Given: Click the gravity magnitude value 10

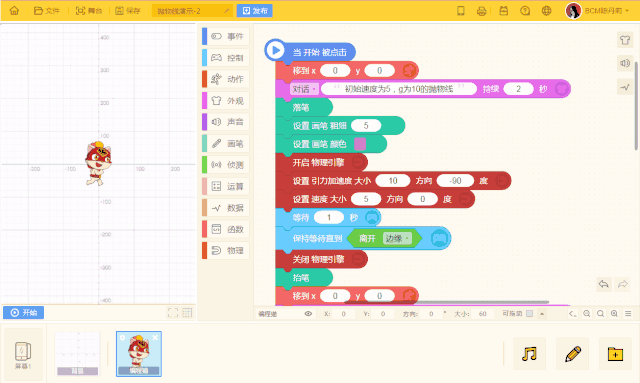Looking at the screenshot, I should click(393, 180).
